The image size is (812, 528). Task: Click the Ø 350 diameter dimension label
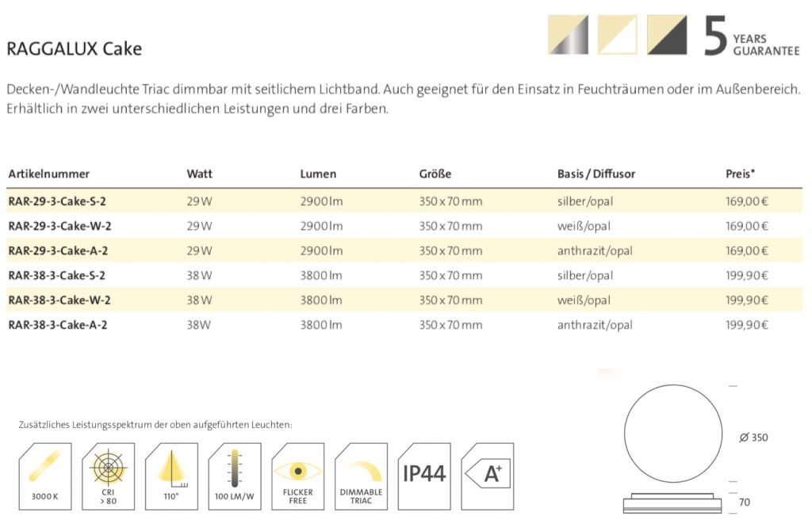(753, 438)
